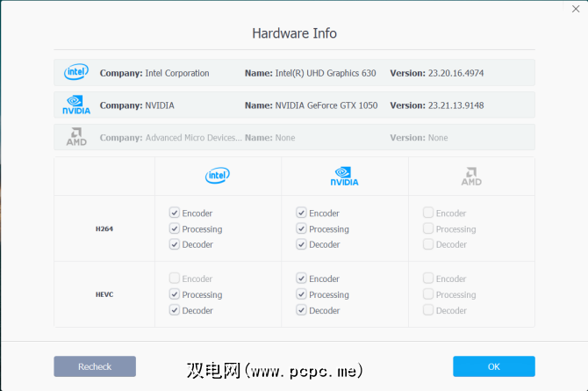
Task: Toggle Intel HEVC Processing checkbox
Action: pos(175,294)
